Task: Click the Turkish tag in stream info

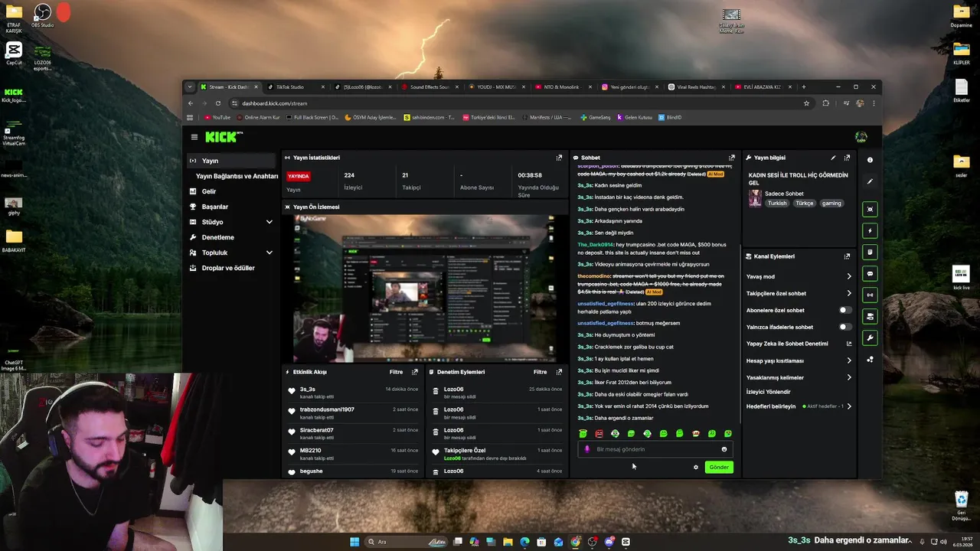Action: (777, 204)
